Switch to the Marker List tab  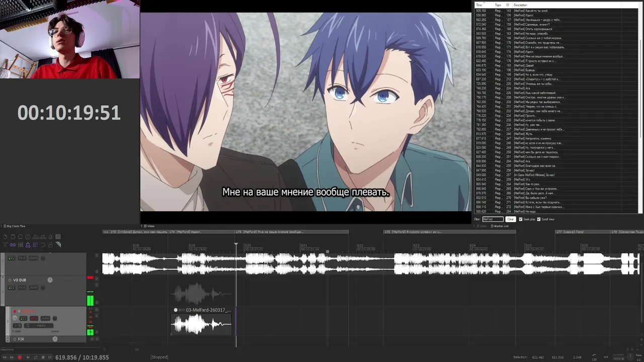501,226
